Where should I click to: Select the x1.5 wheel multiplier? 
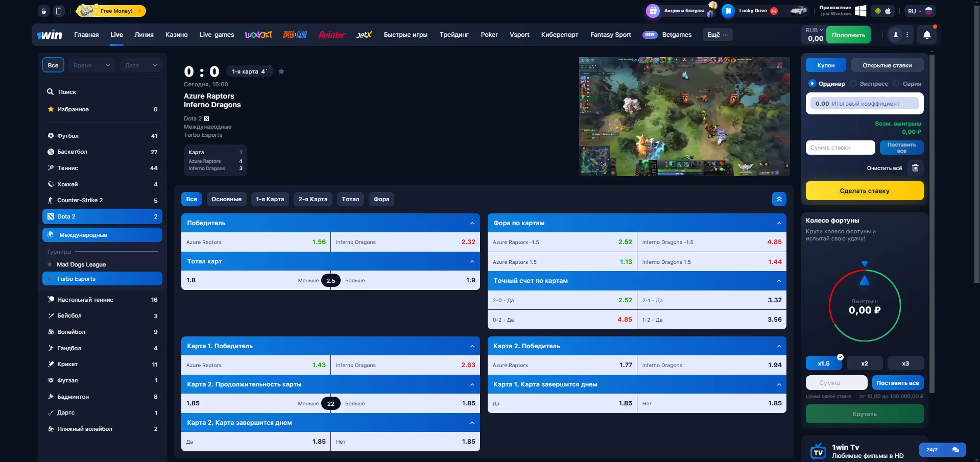coord(823,363)
